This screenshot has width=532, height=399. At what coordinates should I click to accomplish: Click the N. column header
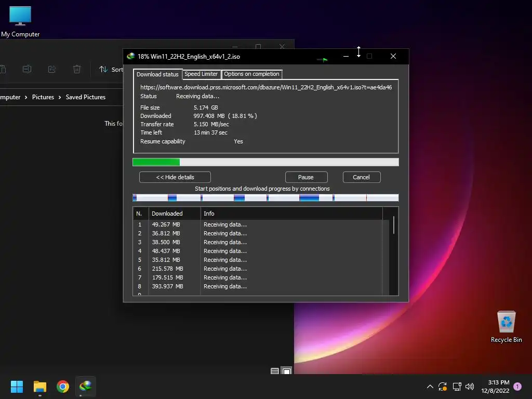click(x=141, y=214)
